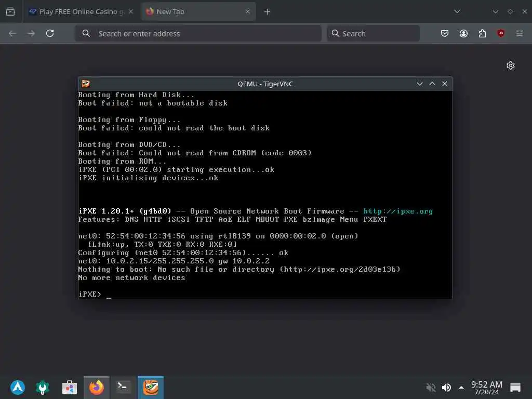Click the QEMU - TigerVNC title bar
This screenshot has height=399, width=532.
click(x=265, y=84)
